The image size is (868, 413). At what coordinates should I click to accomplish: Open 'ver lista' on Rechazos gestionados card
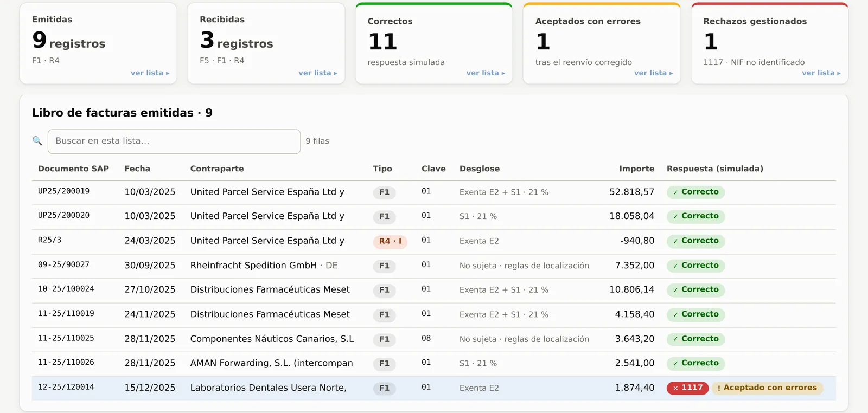click(x=821, y=73)
